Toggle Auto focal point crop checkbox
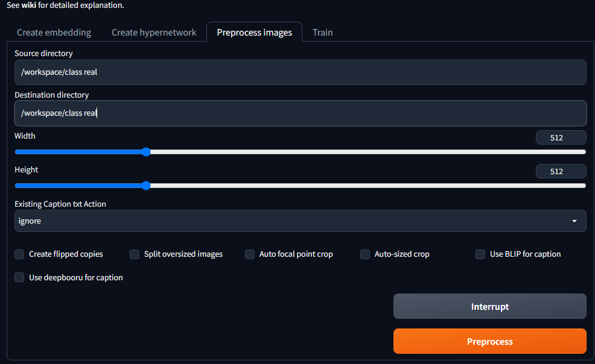The width and height of the screenshot is (595, 364). coord(250,254)
